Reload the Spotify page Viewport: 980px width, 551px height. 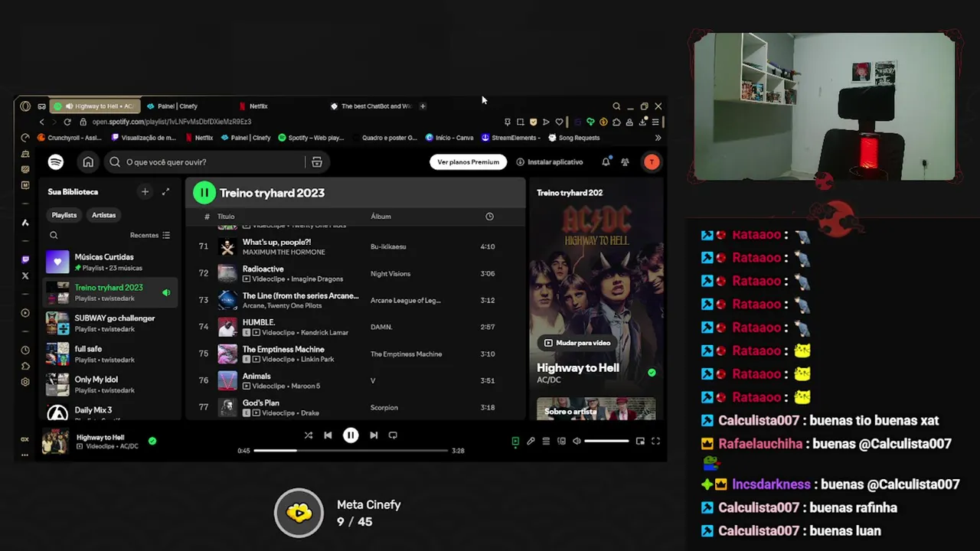coord(67,122)
